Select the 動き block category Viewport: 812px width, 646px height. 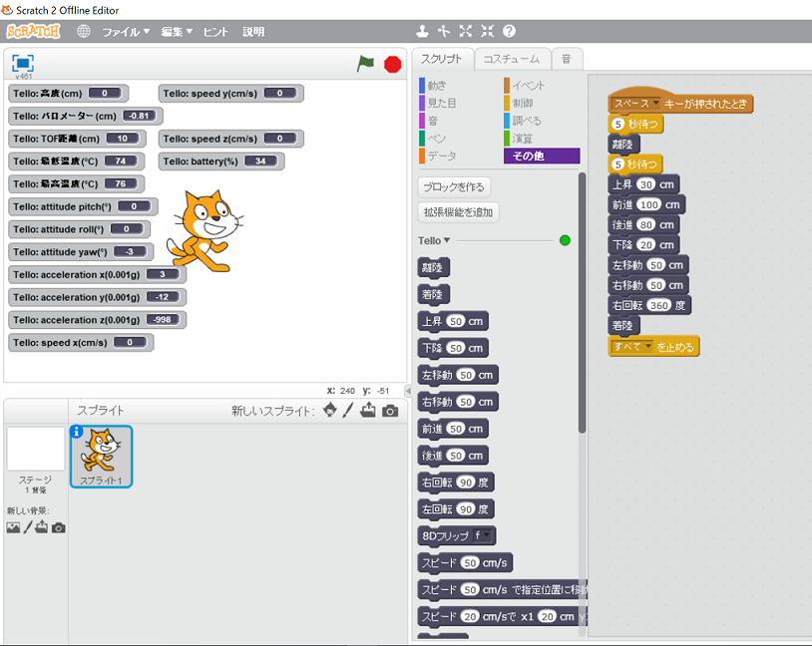436,86
